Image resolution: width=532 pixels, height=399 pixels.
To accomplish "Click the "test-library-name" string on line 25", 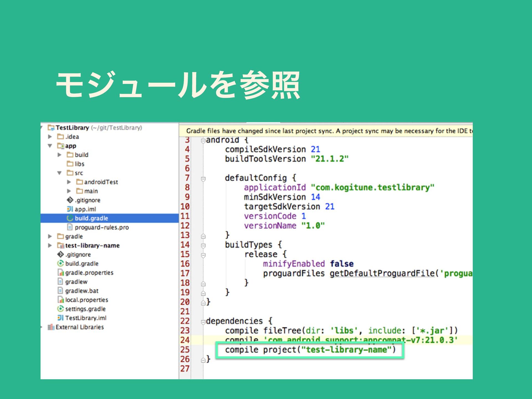I will (346, 350).
